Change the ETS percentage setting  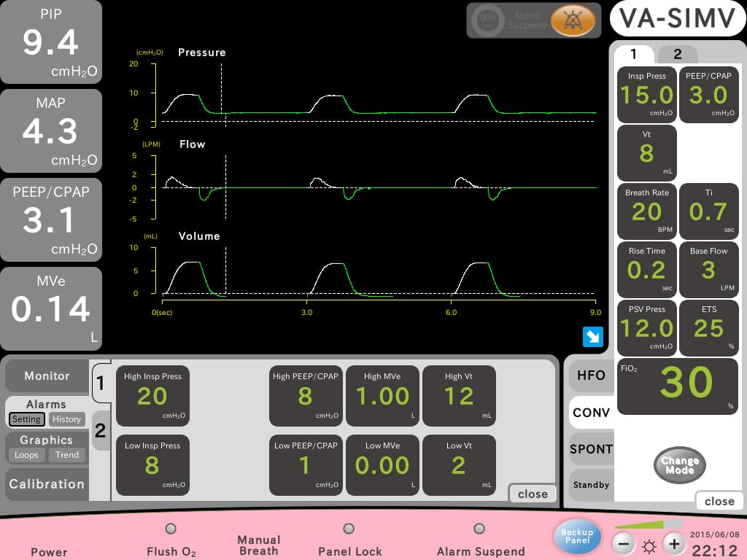(709, 328)
